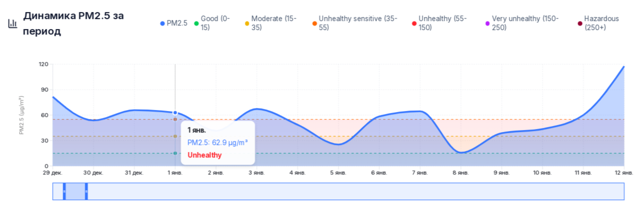Click the 29 дек. x-axis label

tap(53, 173)
